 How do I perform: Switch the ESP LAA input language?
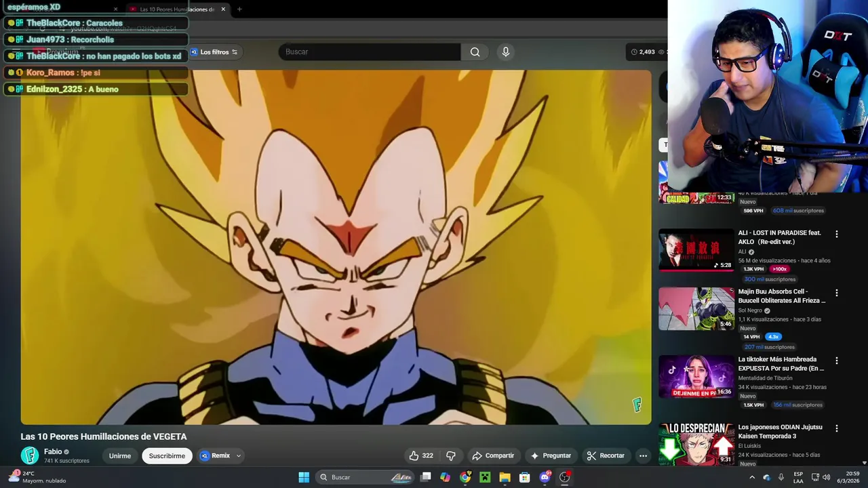798,477
